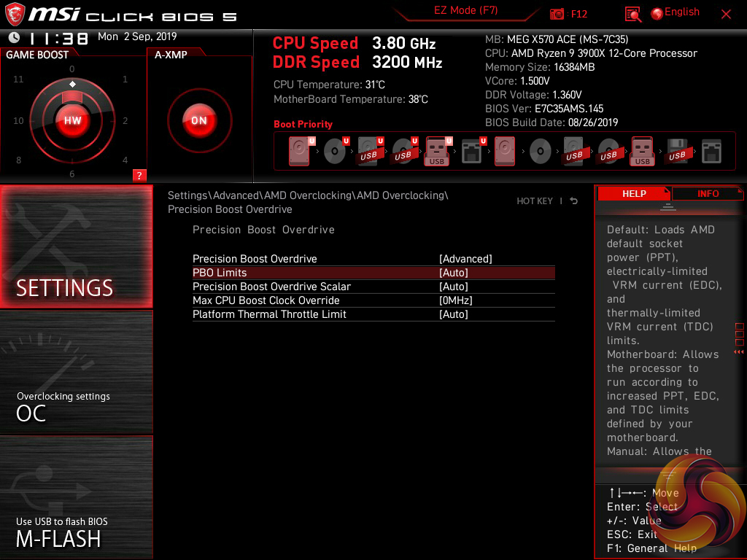This screenshot has height=560, width=747.
Task: Click the globe icon next to English
Action: click(x=657, y=14)
